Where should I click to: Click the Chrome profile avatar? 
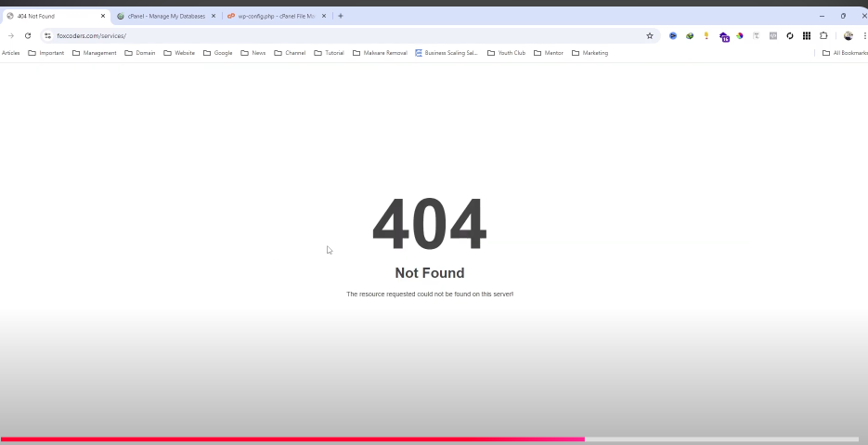[x=849, y=35]
